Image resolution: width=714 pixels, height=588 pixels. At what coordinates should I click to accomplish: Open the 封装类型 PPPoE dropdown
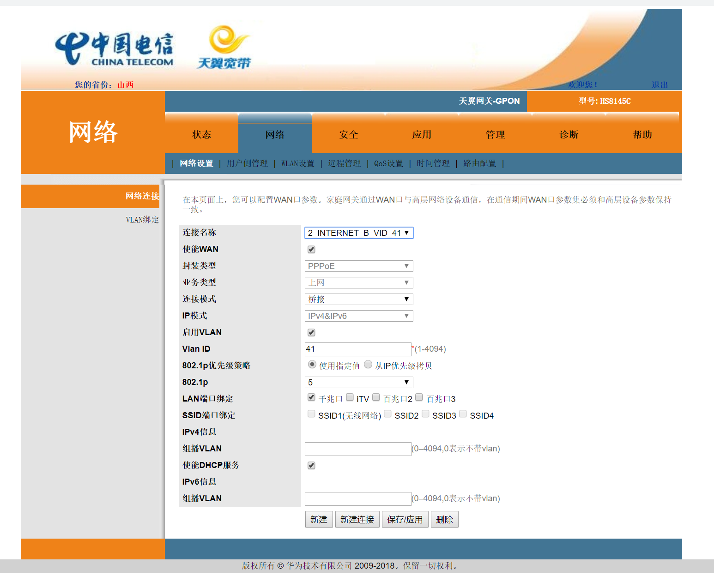(359, 266)
